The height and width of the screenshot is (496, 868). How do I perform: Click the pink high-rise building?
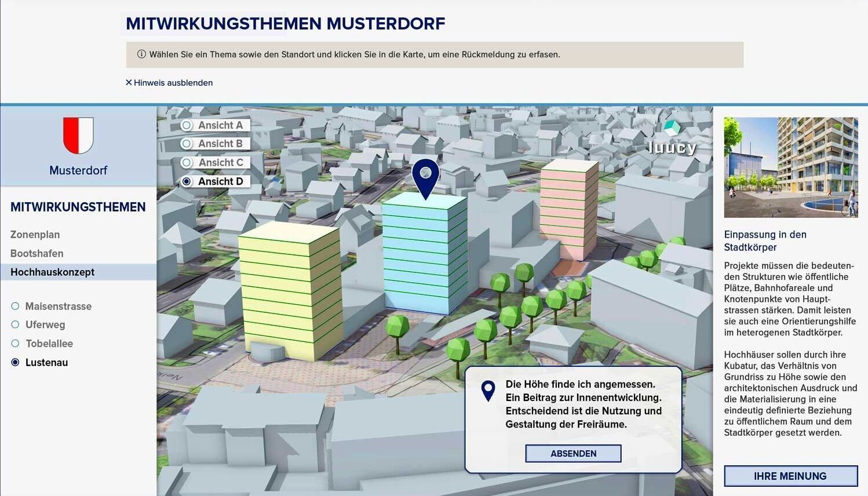(569, 210)
